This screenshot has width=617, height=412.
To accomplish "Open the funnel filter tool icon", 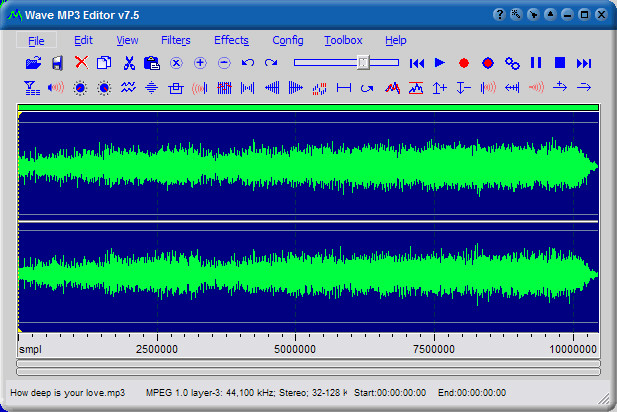I will (32, 88).
